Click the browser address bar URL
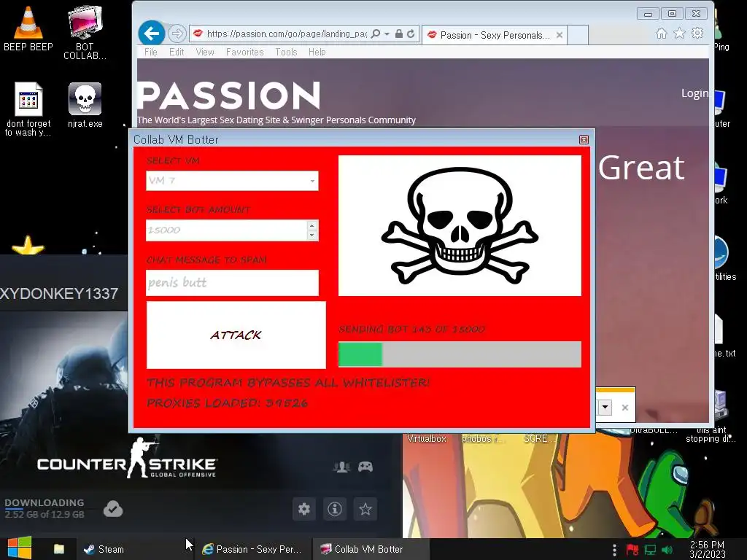The width and height of the screenshot is (747, 560). [286, 34]
